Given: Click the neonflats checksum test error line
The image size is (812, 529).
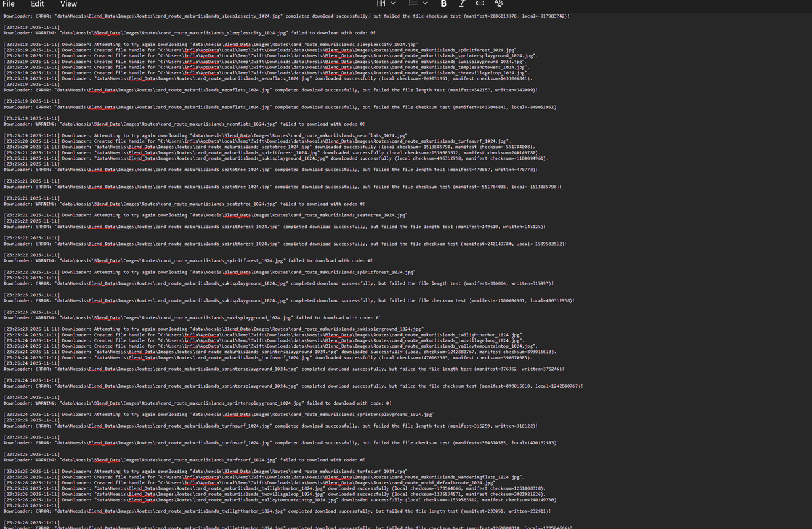Looking at the screenshot, I should tap(281, 107).
